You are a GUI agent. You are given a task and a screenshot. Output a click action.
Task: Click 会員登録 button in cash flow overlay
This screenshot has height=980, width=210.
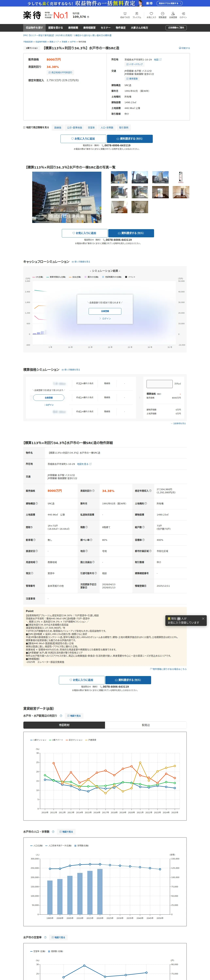tap(105, 311)
